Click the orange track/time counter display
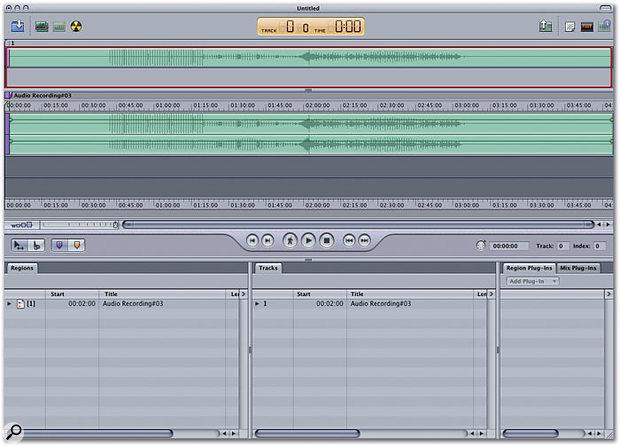Screen dimensions: 620x446 click(x=311, y=26)
